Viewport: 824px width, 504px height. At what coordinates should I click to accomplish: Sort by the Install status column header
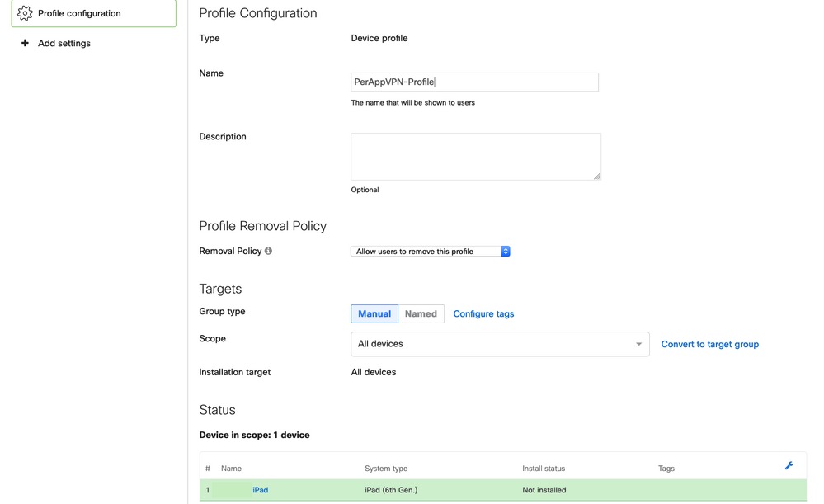(544, 469)
